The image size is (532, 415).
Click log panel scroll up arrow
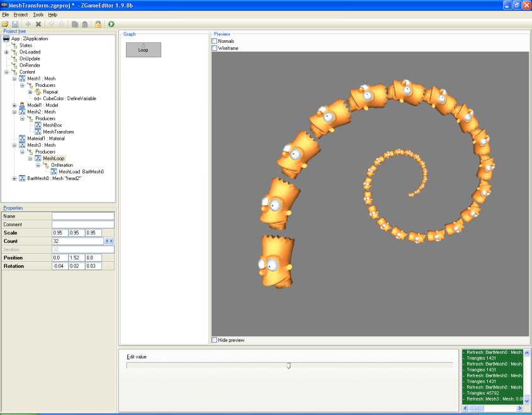click(x=527, y=353)
